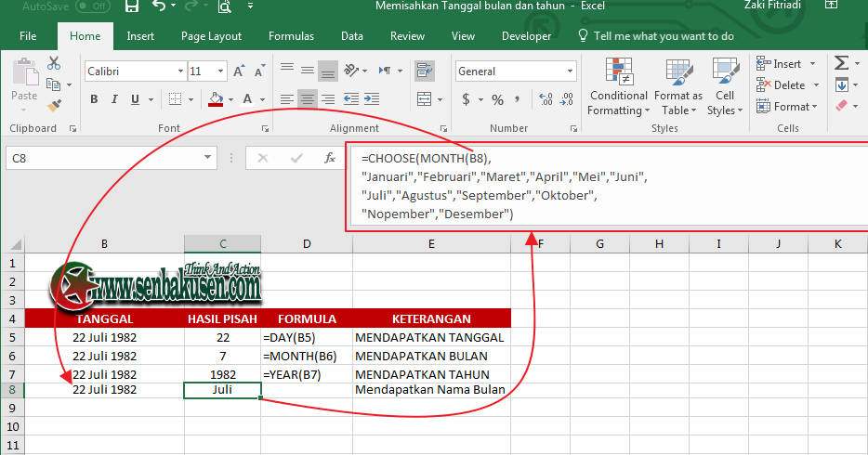Viewport: 868px width, 455px height.
Task: Select cell containing =MONTH(B6)
Action: [x=307, y=356]
